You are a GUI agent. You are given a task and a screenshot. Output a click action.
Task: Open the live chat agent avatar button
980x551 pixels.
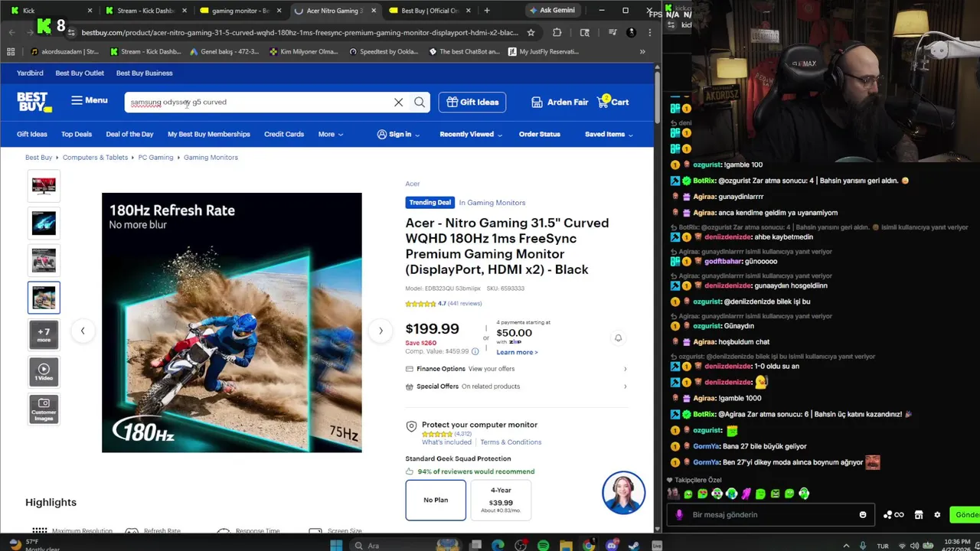point(623,493)
